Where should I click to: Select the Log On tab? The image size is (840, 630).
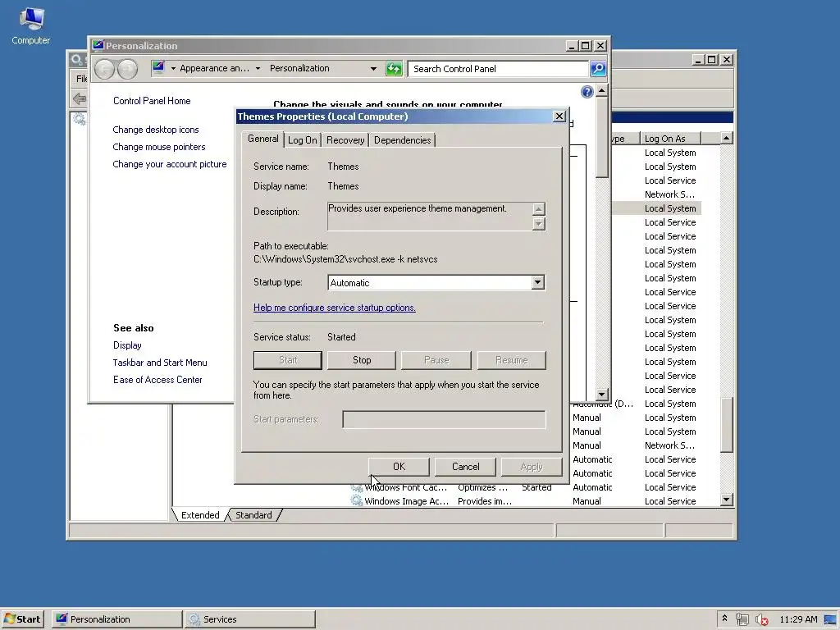click(303, 140)
